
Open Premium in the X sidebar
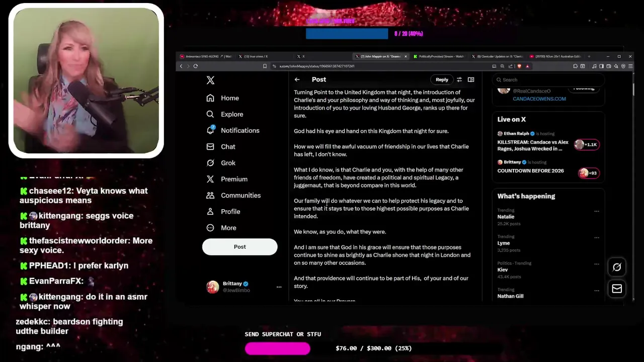(x=226, y=179)
